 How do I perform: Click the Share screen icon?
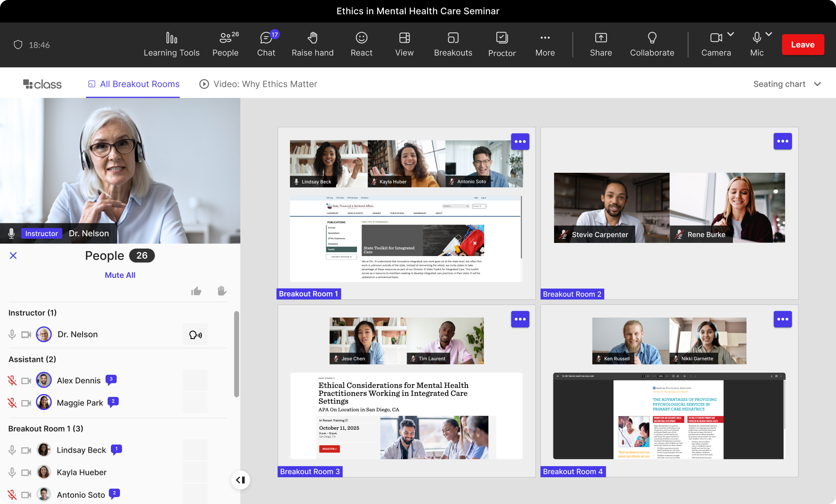(x=601, y=38)
